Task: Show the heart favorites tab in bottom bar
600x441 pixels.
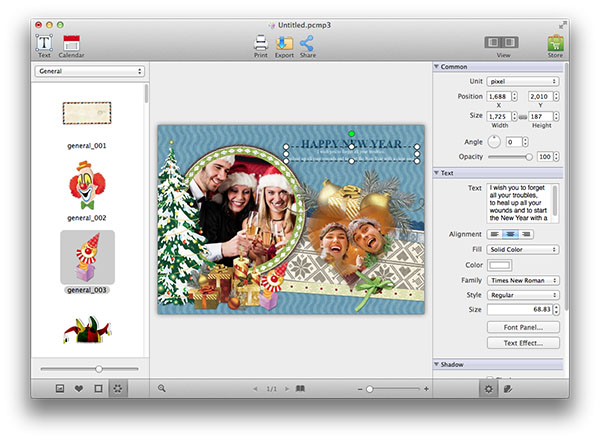Action: point(79,388)
